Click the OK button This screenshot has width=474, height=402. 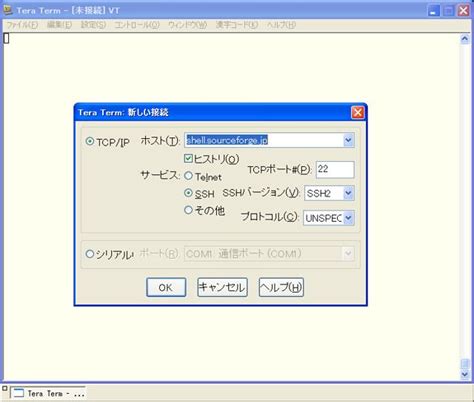coord(166,287)
